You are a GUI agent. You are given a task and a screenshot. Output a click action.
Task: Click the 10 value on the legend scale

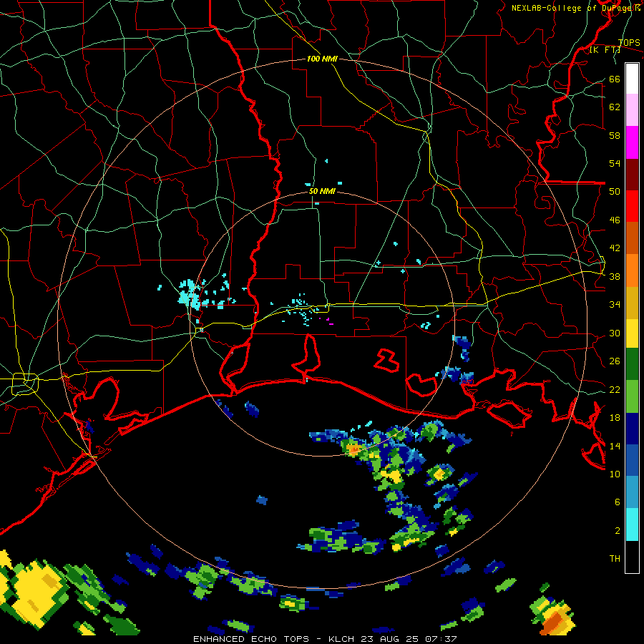pos(615,474)
